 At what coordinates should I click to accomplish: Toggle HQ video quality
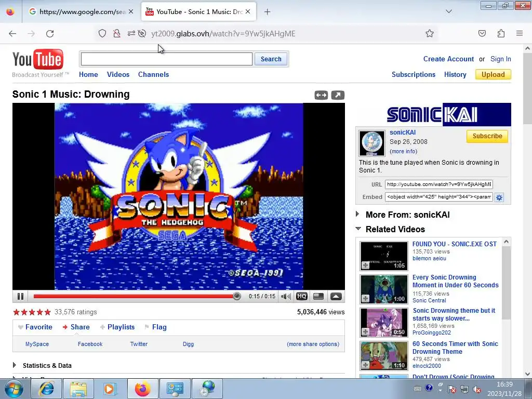point(302,297)
